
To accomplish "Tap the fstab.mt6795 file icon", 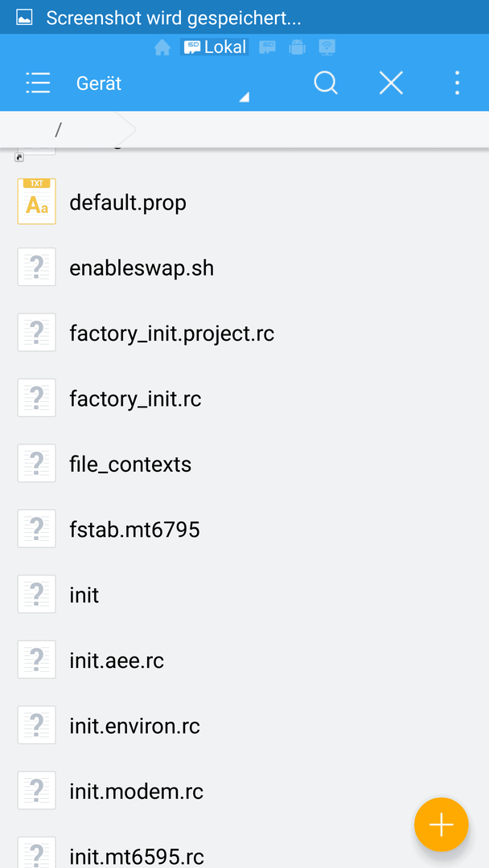I will [36, 530].
